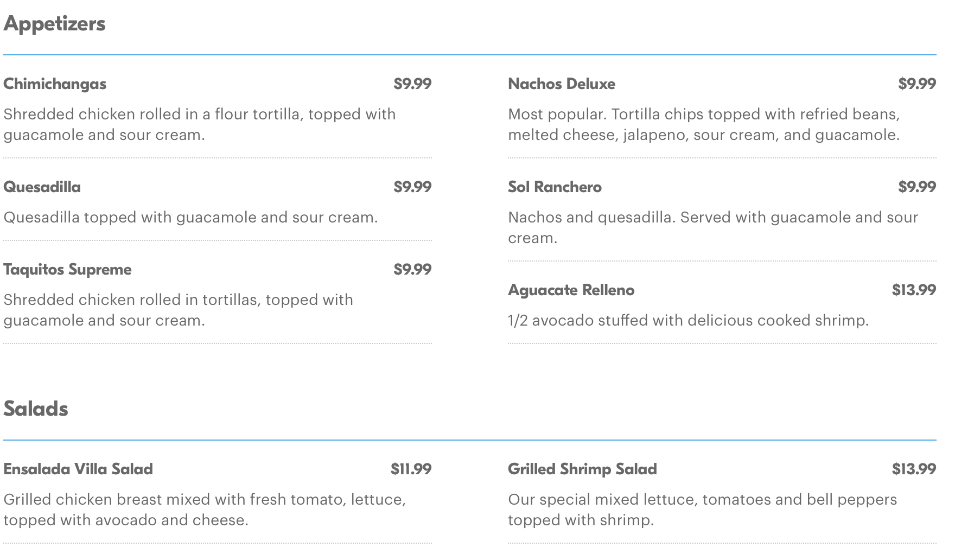Open the Quesadilla appetizer entry
Viewport: 955px width, 560px height.
(x=42, y=187)
